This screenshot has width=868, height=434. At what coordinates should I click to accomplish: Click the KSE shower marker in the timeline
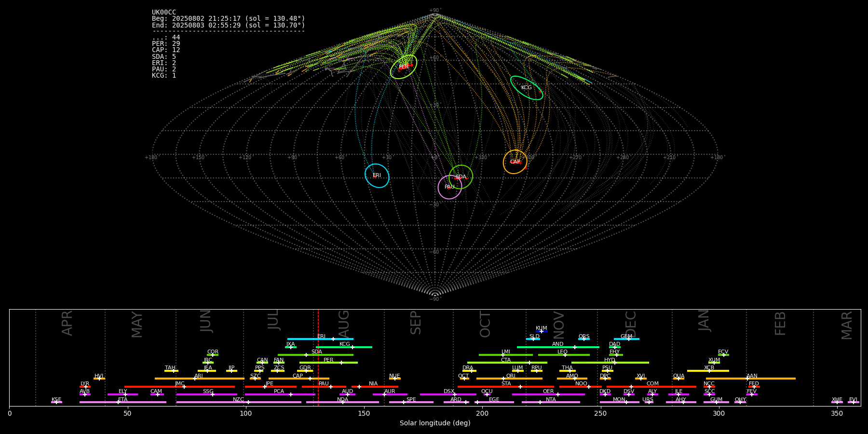tap(56, 402)
